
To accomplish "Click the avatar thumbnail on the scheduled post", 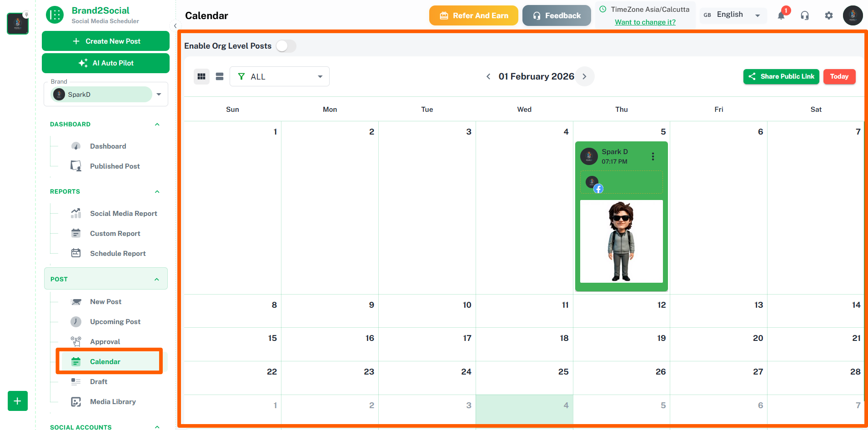I will 589,156.
